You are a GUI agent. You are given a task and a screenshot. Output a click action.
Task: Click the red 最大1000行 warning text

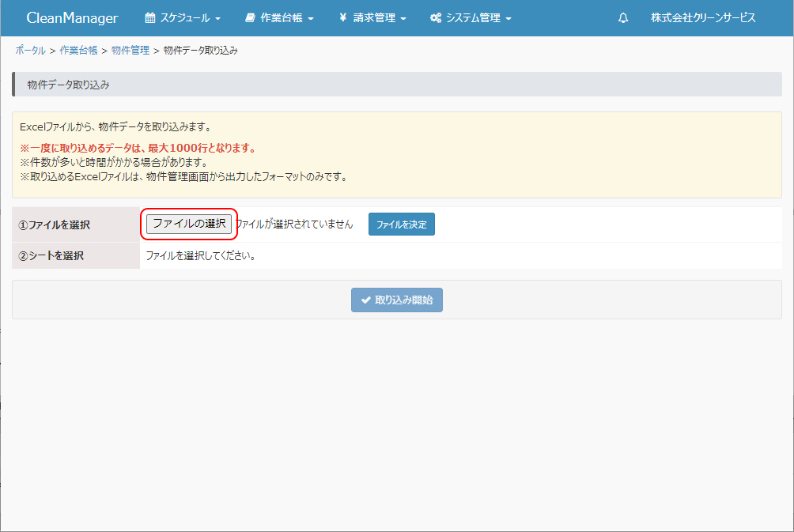(138, 148)
